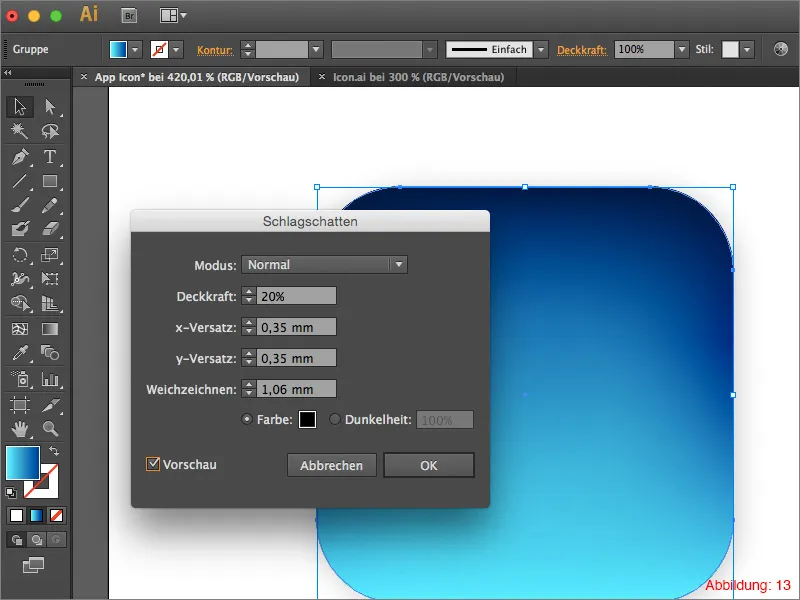The height and width of the screenshot is (600, 800).
Task: Select the Column Graph tool
Action: [x=50, y=379]
